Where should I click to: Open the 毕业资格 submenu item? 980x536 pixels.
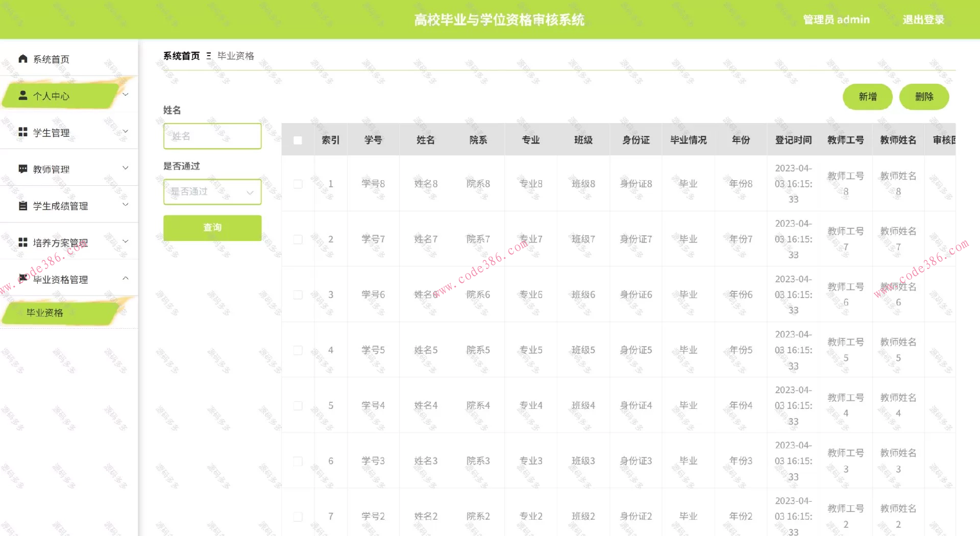coord(45,312)
